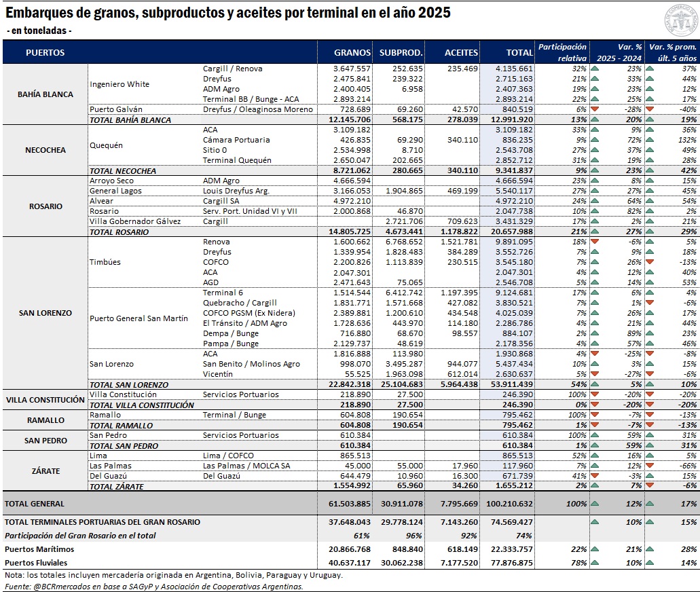Viewport: 700px width, 592px height.
Task: Select the TOTAL SAN LORENZO row label
Action: (x=129, y=384)
